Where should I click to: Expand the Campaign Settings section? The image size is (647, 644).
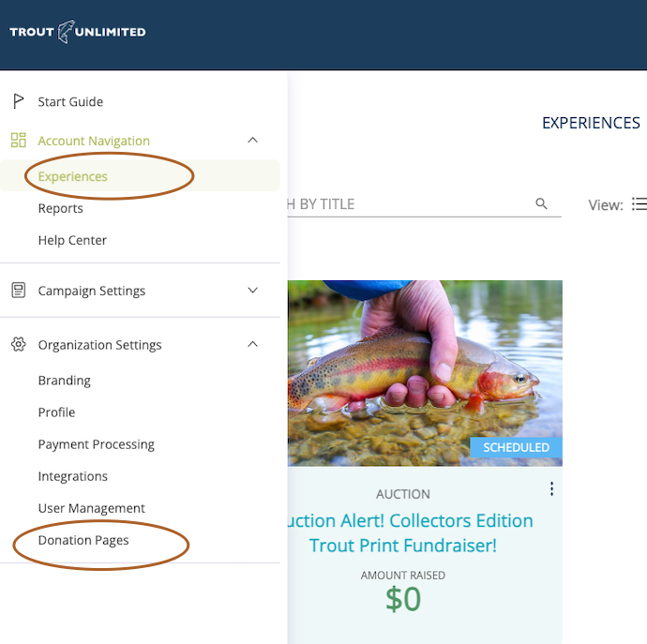pos(252,291)
